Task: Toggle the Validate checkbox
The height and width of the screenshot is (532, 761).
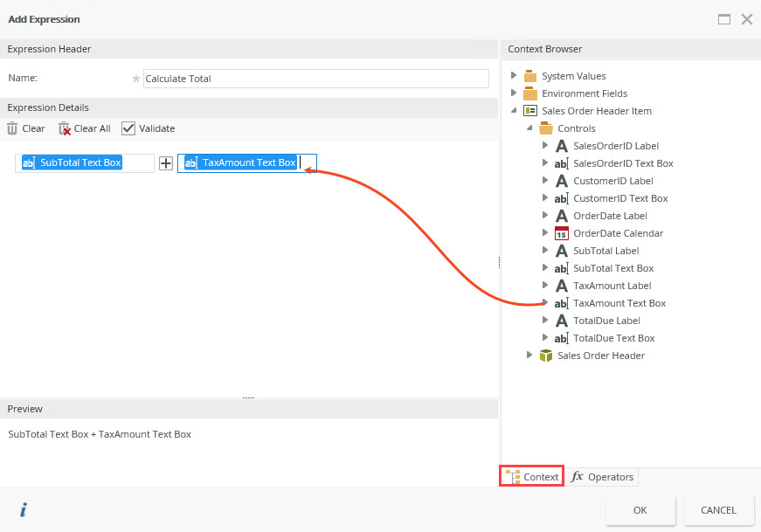Action: 128,128
